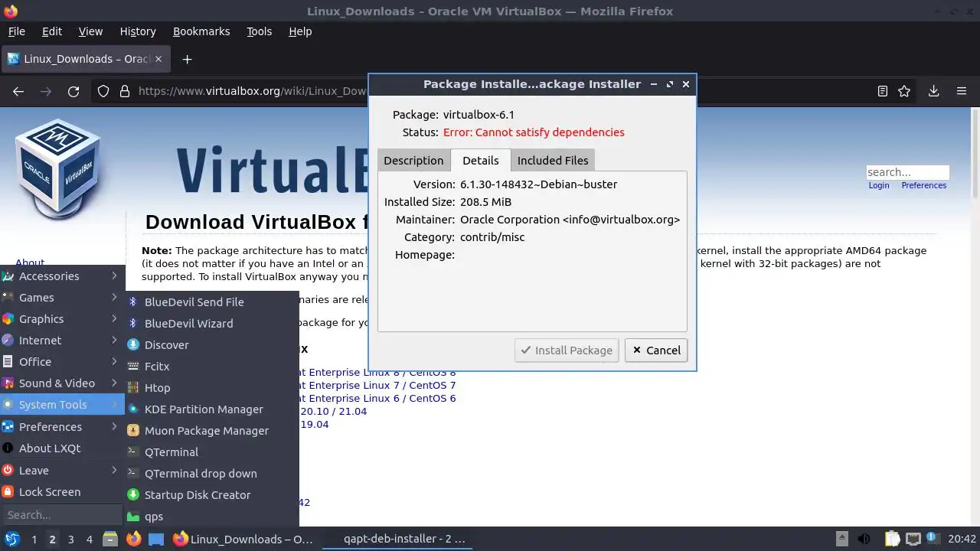The width and height of the screenshot is (980, 551).
Task: Launch qps process manager
Action: point(212,517)
